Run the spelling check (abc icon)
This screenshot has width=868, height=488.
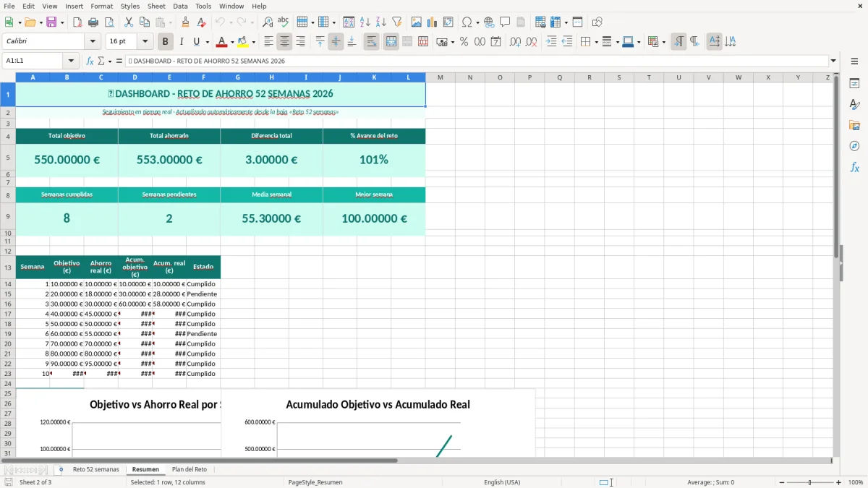(284, 22)
